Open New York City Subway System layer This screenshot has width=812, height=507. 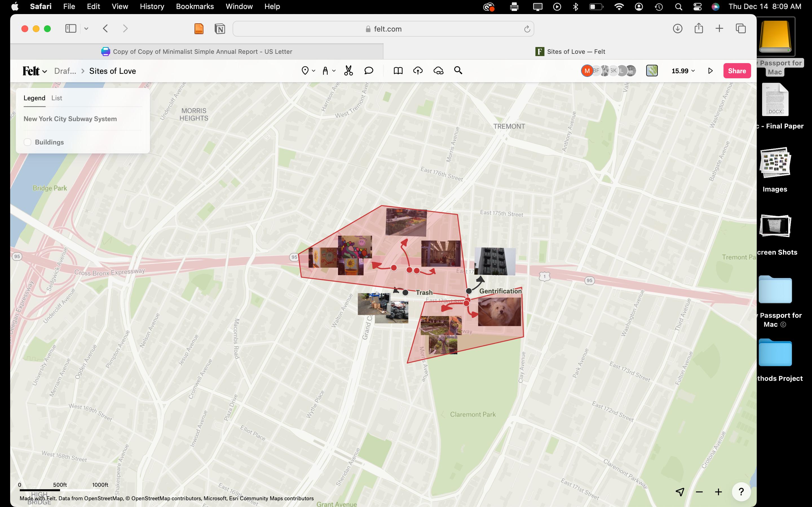(70, 119)
